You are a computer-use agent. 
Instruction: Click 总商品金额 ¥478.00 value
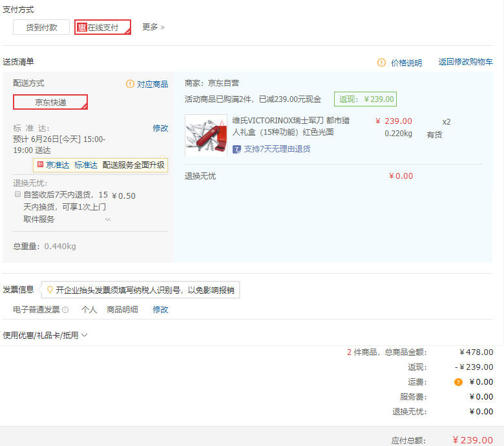[x=476, y=352]
